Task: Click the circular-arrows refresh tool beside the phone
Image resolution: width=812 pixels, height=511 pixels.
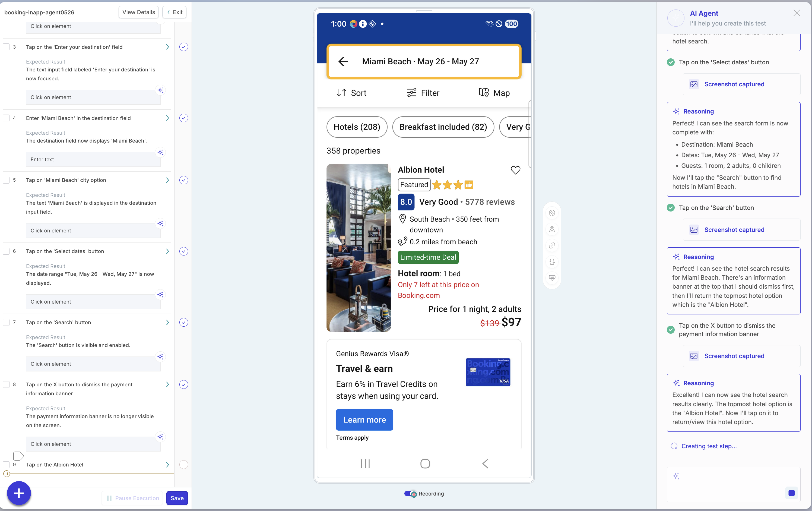Action: pyautogui.click(x=552, y=262)
